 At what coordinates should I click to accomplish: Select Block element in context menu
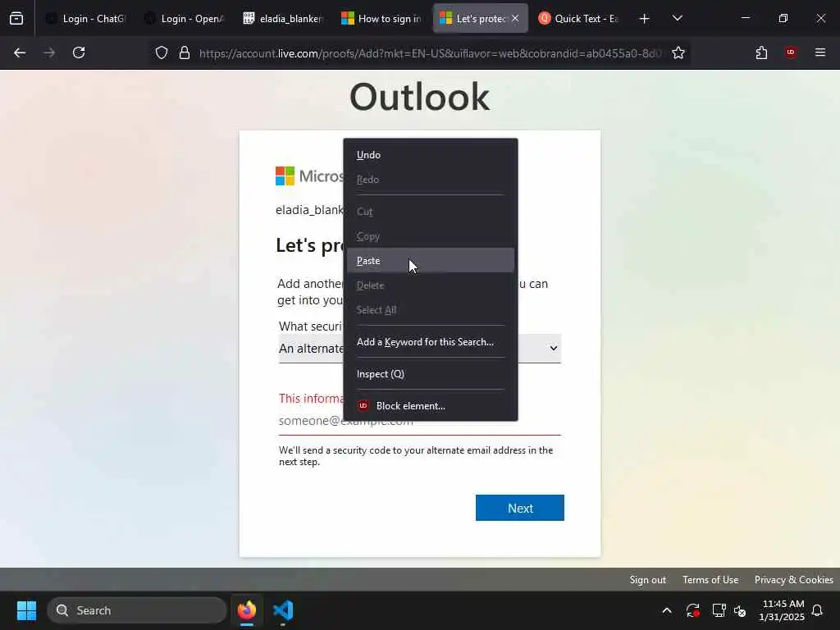tap(430, 405)
